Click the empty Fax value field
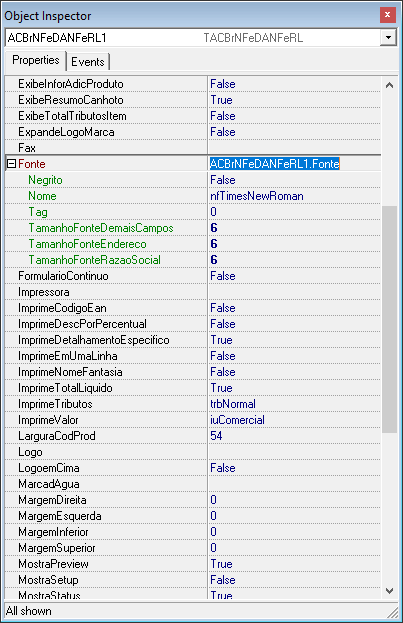Viewport: 403px width, 623px height. (x=294, y=148)
